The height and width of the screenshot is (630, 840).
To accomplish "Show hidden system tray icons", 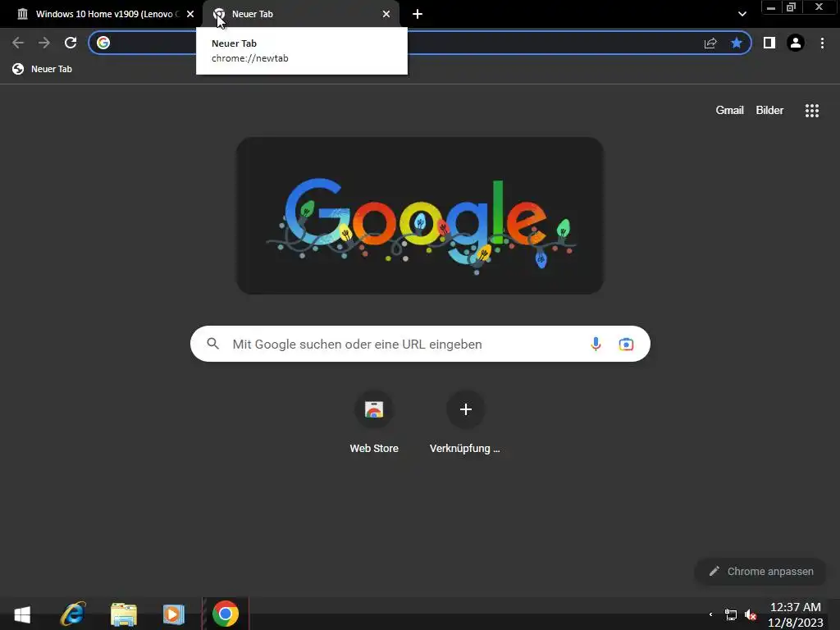I will coord(711,614).
